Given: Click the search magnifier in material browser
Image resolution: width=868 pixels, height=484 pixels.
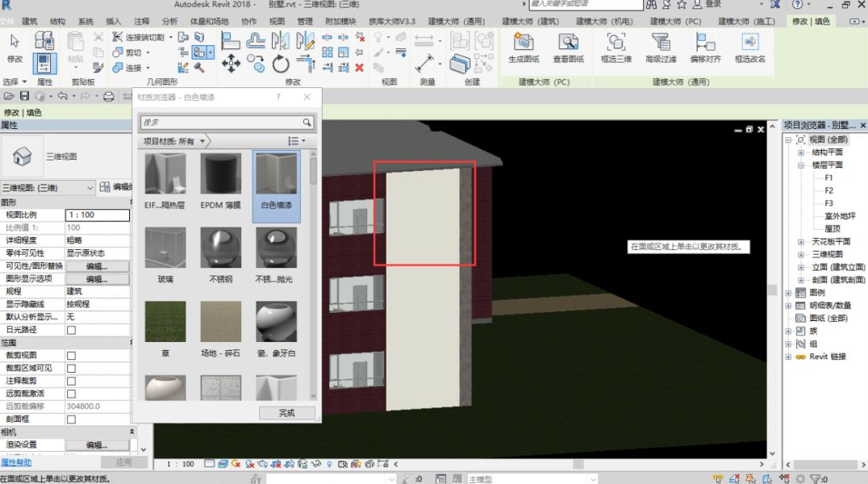Looking at the screenshot, I should 307,123.
